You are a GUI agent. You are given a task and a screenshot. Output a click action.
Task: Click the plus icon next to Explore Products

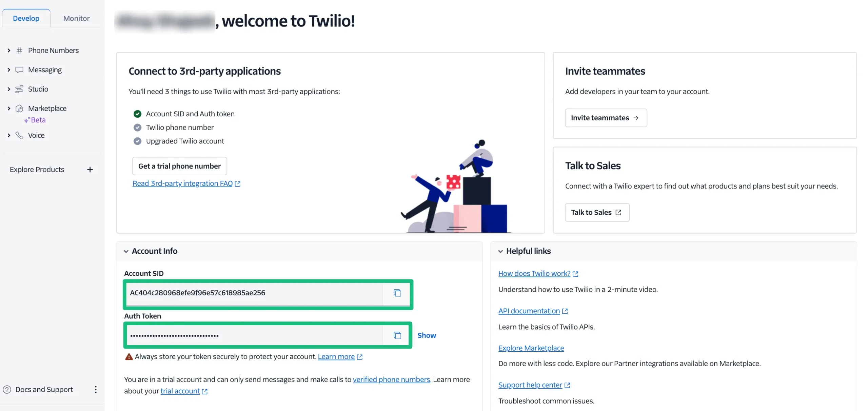point(90,169)
